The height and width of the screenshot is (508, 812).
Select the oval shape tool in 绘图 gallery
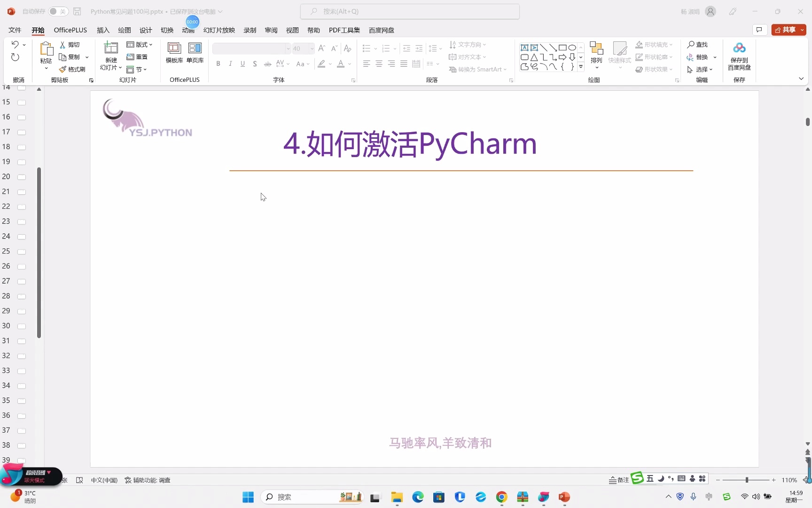[572, 47]
